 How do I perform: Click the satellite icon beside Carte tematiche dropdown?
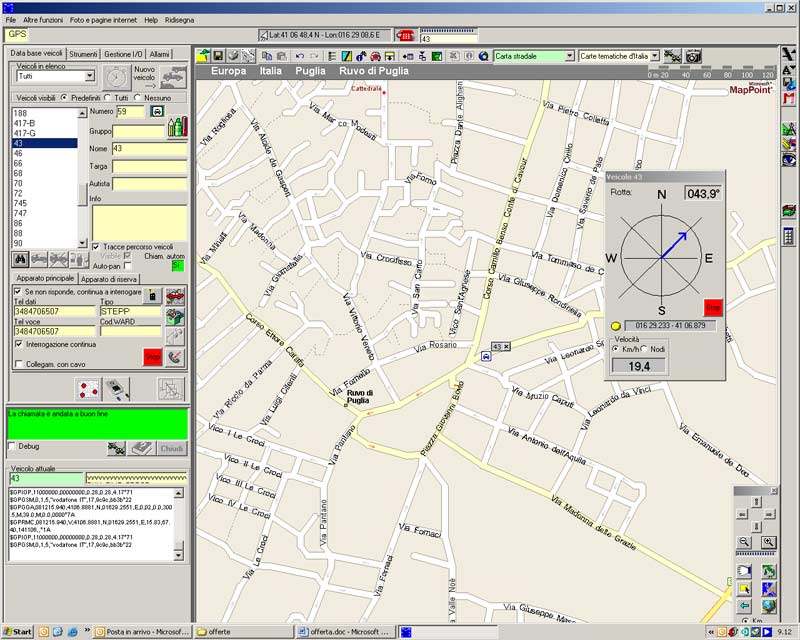pos(672,56)
